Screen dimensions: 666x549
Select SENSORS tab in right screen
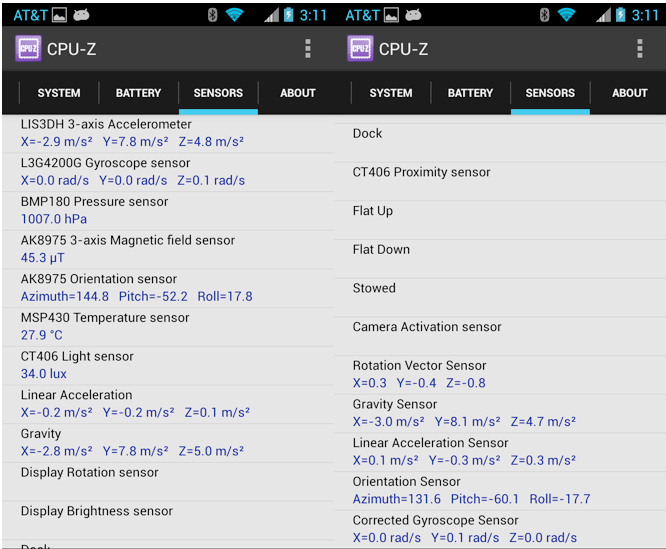tap(550, 93)
